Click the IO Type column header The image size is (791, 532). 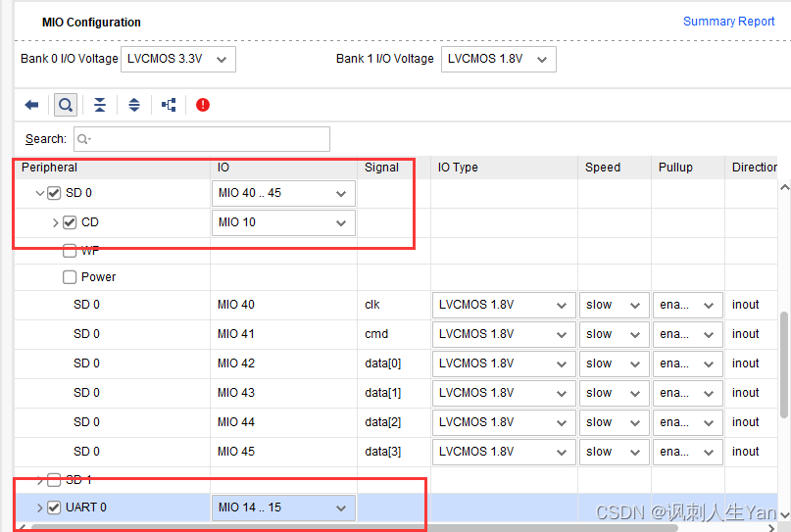tap(504, 168)
